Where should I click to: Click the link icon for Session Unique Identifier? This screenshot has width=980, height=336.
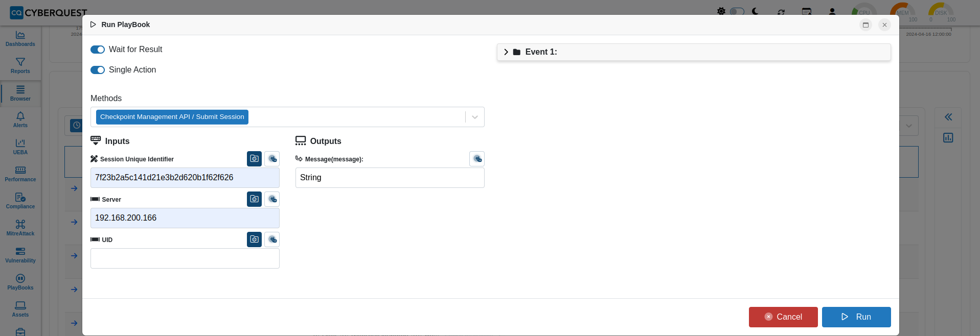tap(272, 159)
